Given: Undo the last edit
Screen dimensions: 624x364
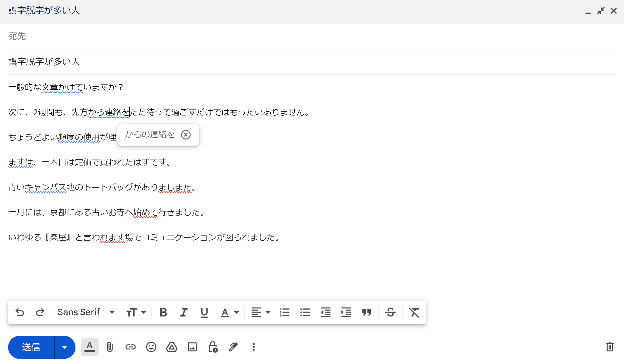Looking at the screenshot, I should tap(20, 312).
